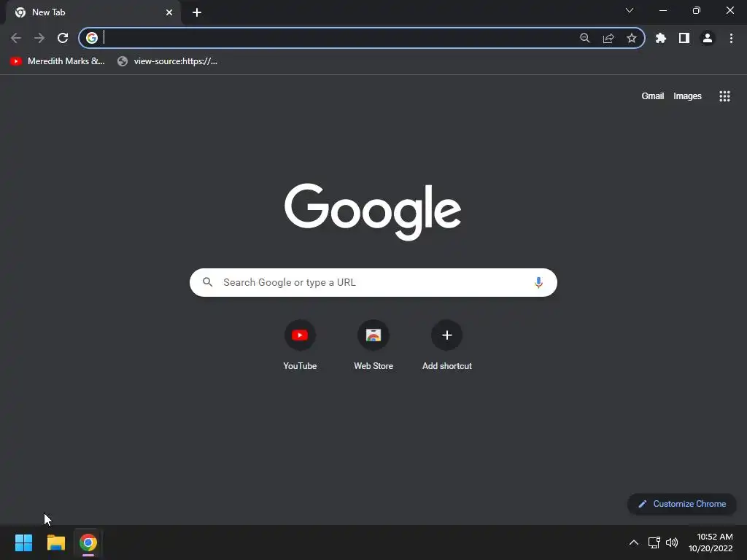
Task: Go back using the back arrow
Action: (x=16, y=38)
